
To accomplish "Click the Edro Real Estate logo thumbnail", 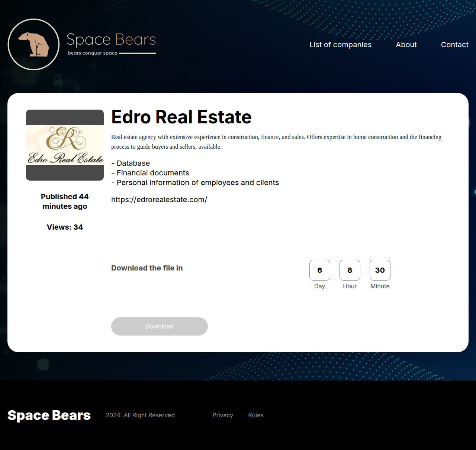I will tap(65, 145).
